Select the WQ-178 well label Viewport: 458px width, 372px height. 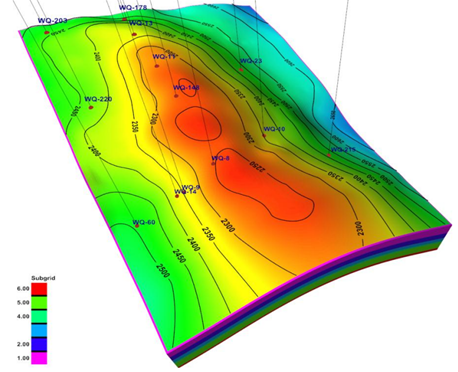point(133,7)
